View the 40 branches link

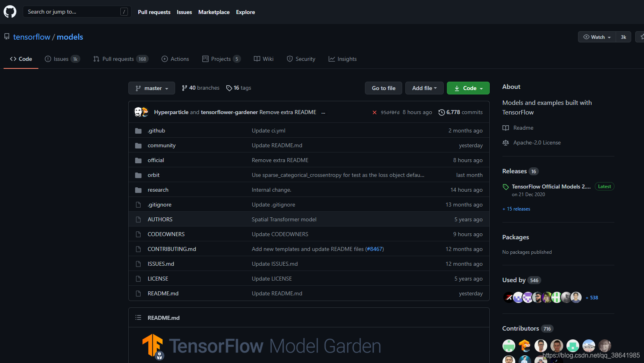[201, 88]
